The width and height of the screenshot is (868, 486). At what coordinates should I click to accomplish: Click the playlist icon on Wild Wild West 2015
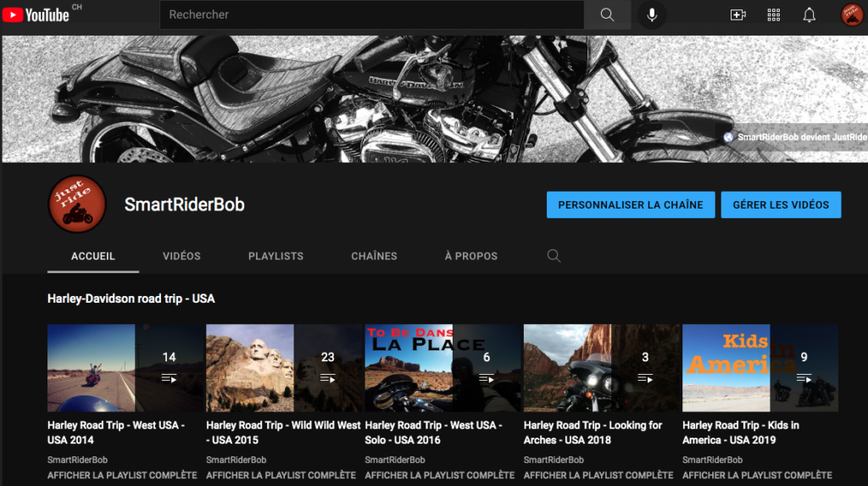328,378
